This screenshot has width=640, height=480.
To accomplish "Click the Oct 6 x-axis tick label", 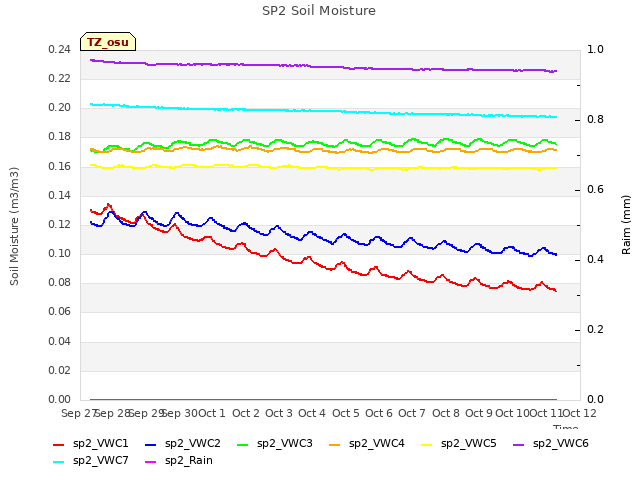I will pos(379,413).
